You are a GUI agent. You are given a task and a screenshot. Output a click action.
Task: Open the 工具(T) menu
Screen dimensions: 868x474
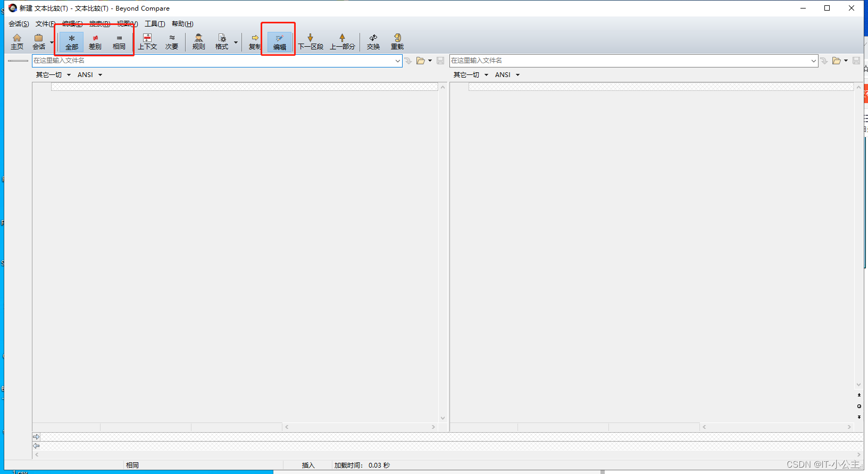coord(155,24)
